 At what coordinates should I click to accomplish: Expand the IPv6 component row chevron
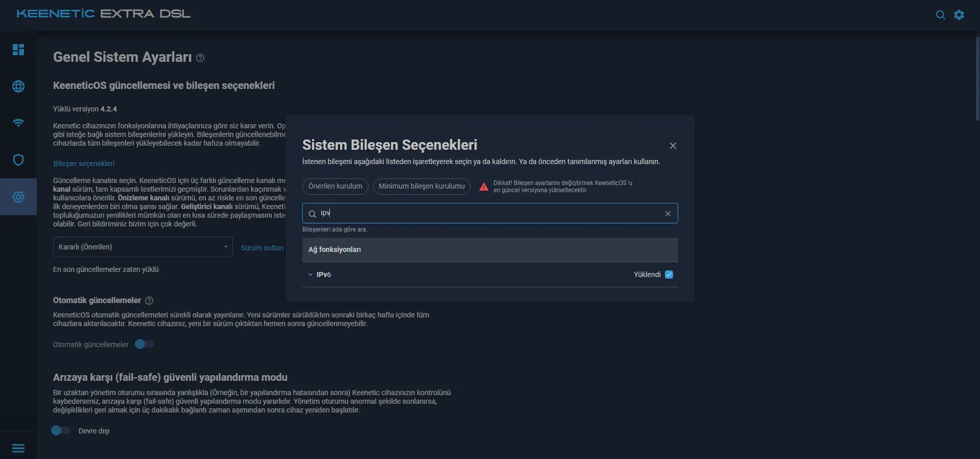(310, 274)
